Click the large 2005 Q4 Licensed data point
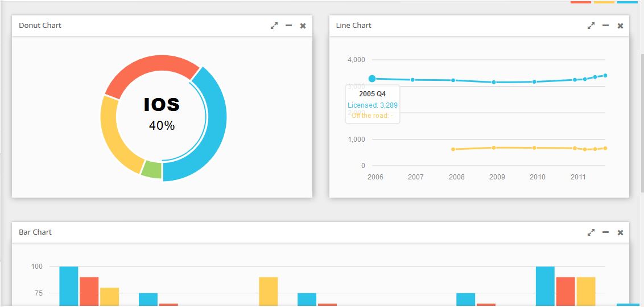644x307 pixels. [x=372, y=79]
